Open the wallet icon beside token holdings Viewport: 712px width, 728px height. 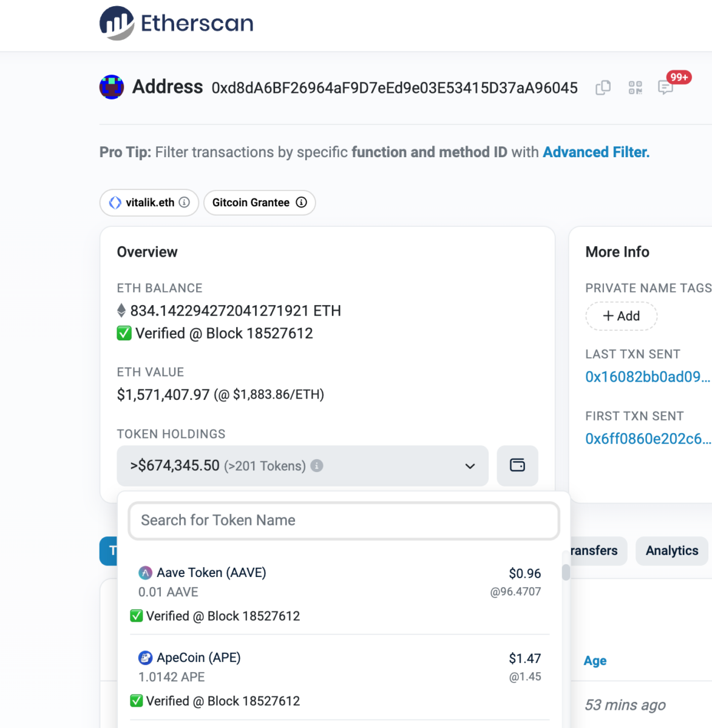pos(517,466)
